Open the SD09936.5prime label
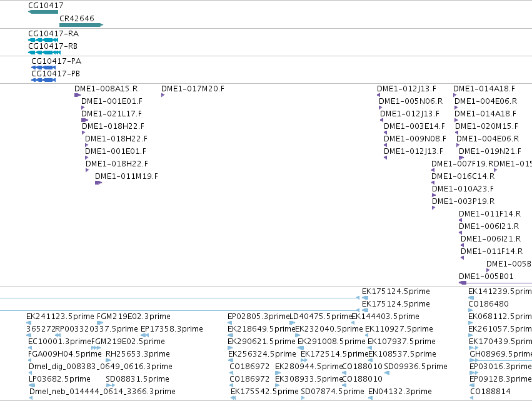 (x=416, y=367)
